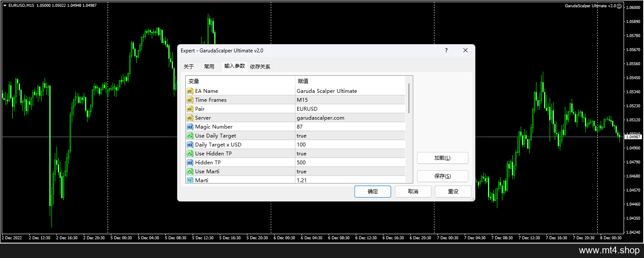Click the 1.06000 price scale label
644x258 pixels.
click(x=633, y=8)
